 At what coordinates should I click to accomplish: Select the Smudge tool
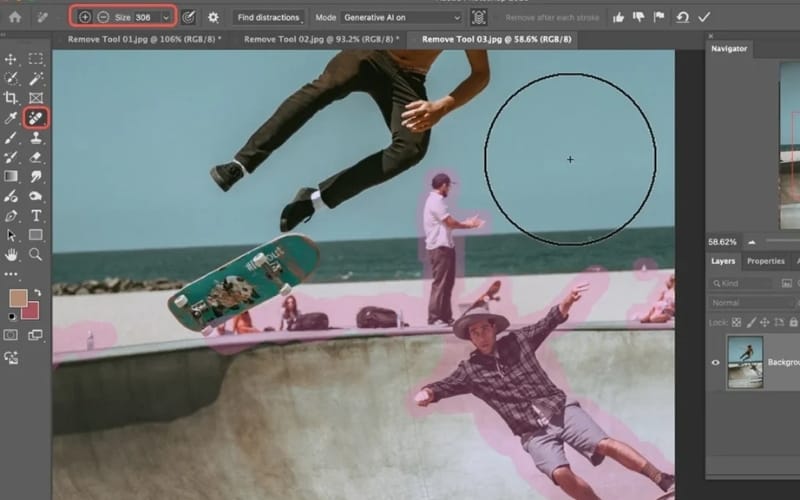[36, 177]
